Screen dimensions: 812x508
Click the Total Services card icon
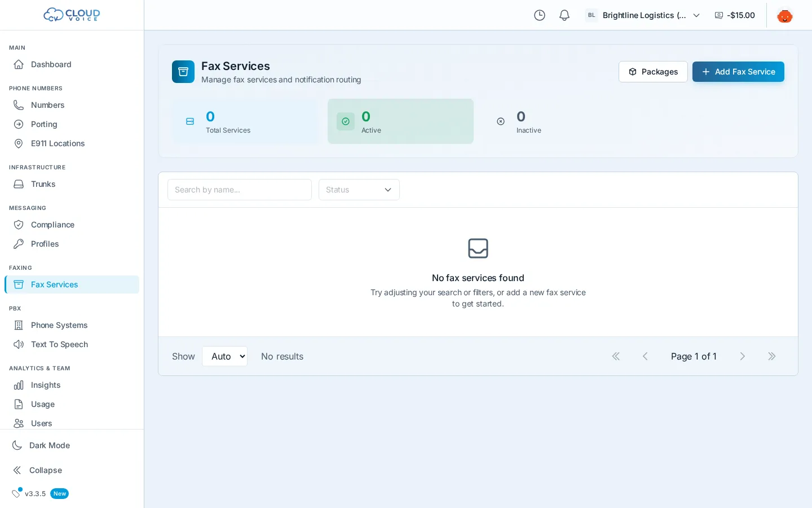coord(190,121)
